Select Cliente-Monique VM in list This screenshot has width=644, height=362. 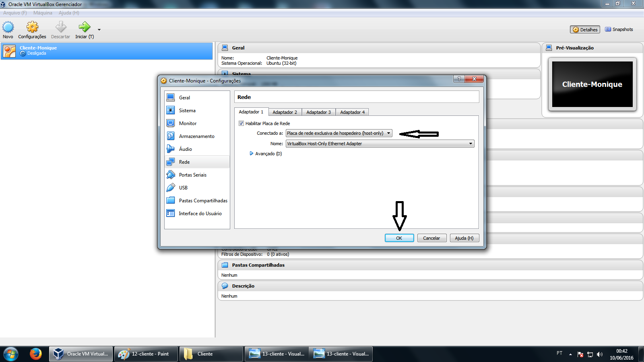pyautogui.click(x=107, y=51)
